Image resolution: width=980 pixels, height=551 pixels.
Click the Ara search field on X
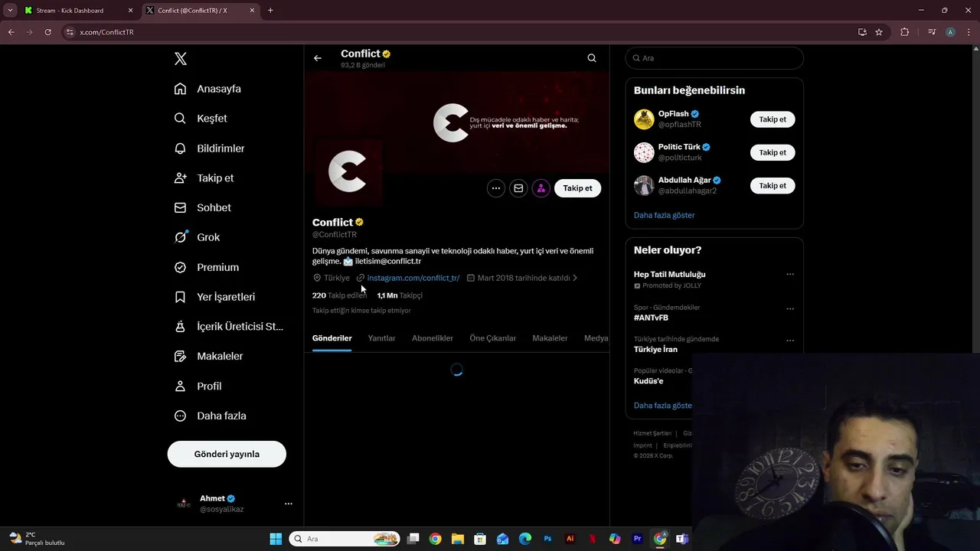714,58
